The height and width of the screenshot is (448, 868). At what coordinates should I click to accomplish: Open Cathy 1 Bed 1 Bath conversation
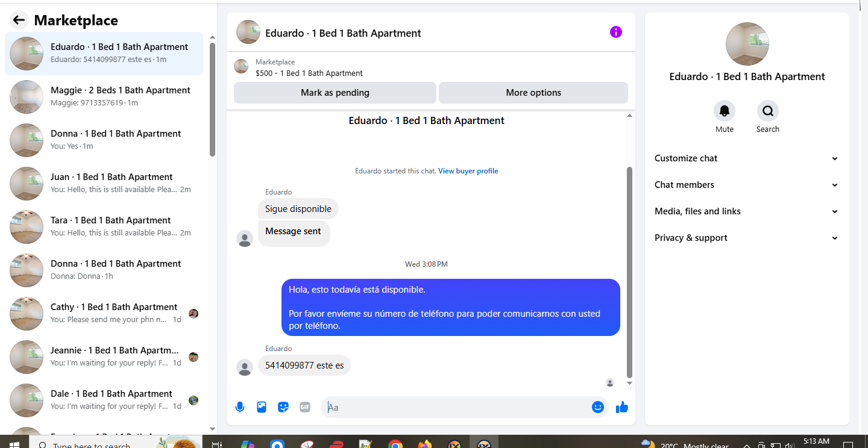(104, 314)
